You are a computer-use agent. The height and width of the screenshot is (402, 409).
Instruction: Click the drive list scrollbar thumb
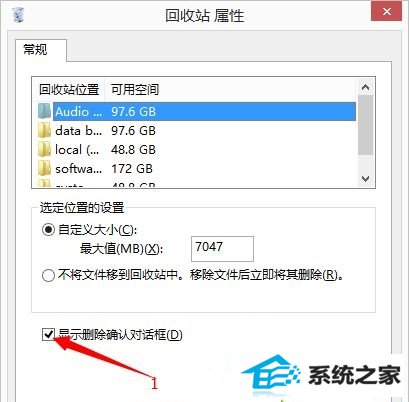tap(366, 125)
